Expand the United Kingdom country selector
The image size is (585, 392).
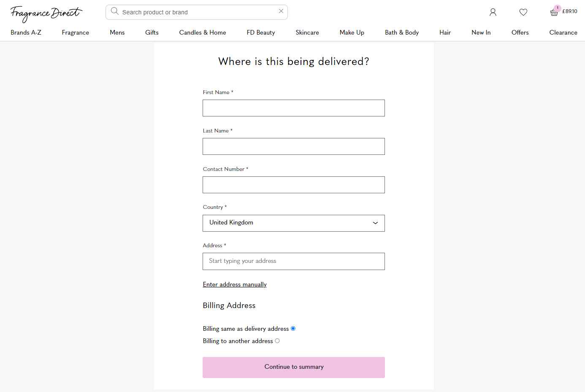point(293,223)
